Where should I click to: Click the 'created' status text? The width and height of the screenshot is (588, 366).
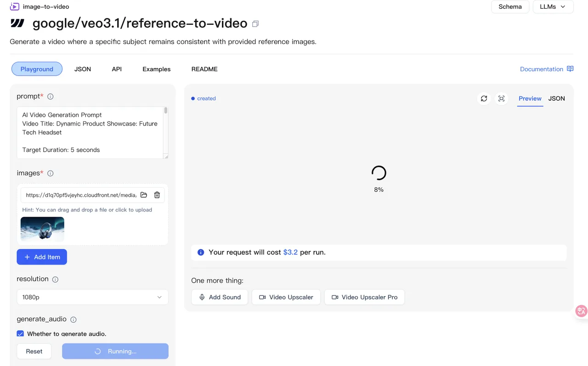[x=206, y=98]
